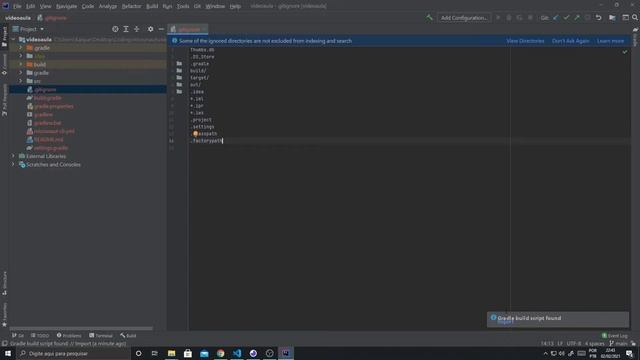Expand the .gradle folder
Image resolution: width=640 pixels, height=360 pixels.
[21, 48]
